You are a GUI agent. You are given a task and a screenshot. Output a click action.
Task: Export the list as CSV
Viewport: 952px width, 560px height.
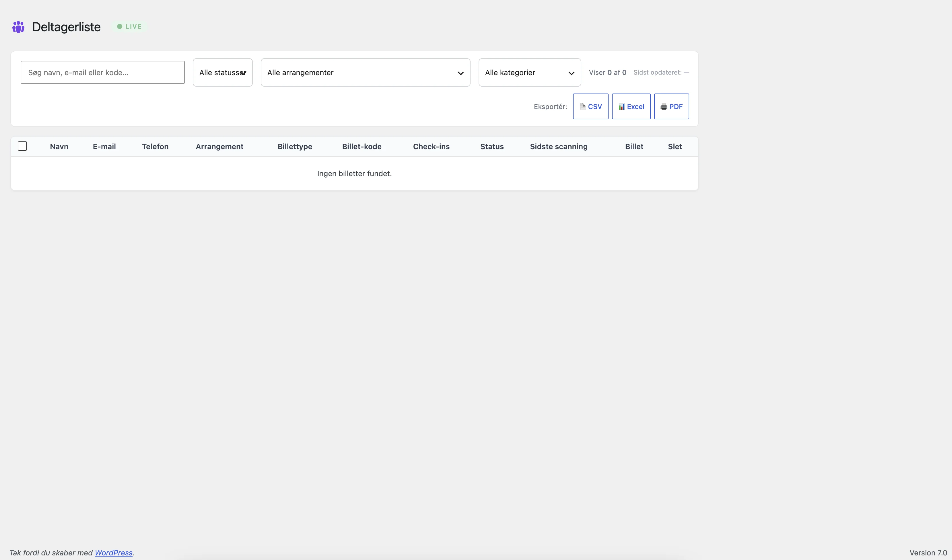click(x=590, y=106)
